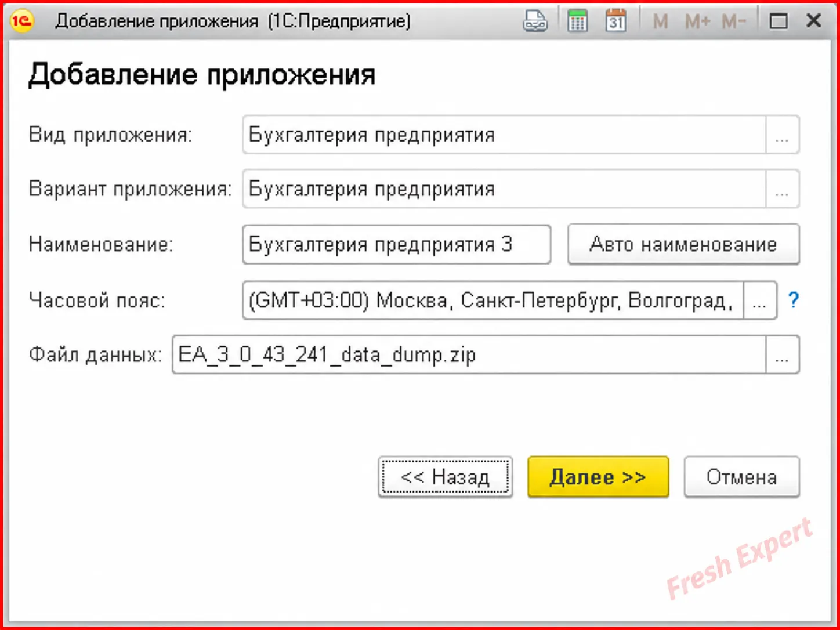Viewport: 840px width, 630px height.
Task: Click the Вариант приложения: label
Action: [130, 189]
